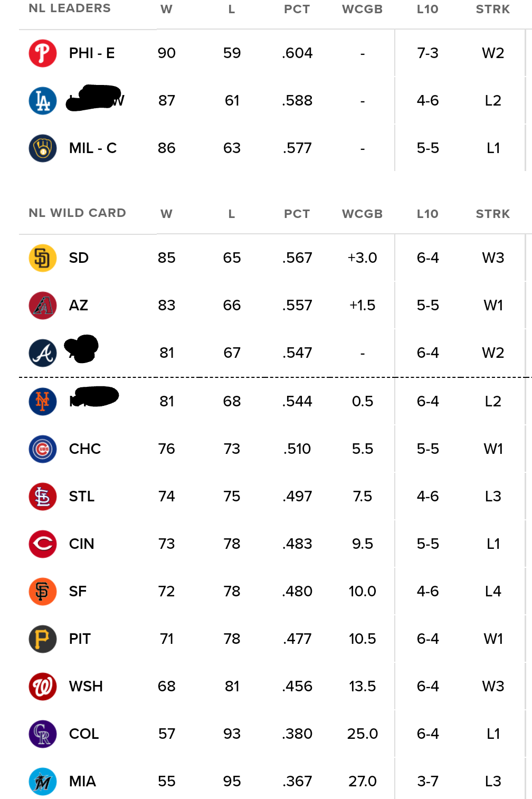The height and width of the screenshot is (799, 532).
Task: Open the PHI - E team link
Action: tap(92, 53)
